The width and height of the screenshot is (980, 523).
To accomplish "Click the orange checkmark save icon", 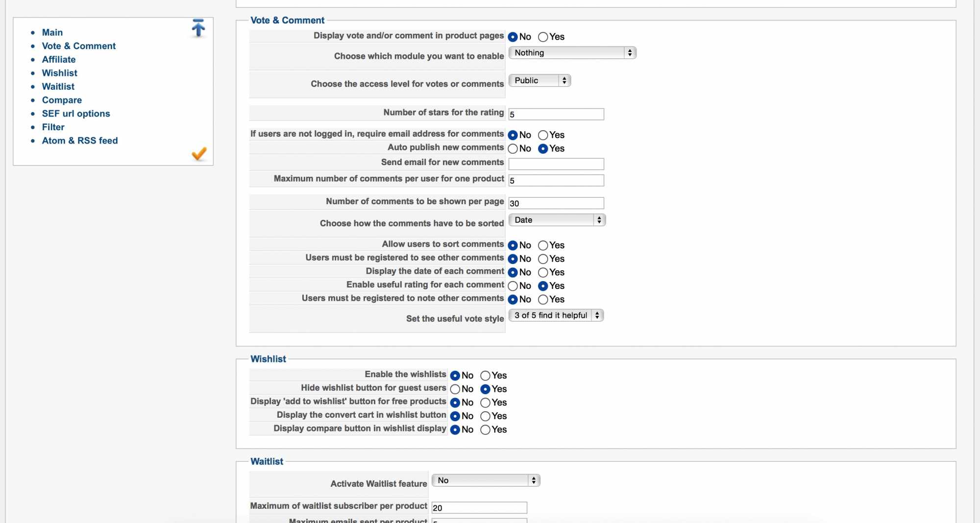I will (198, 154).
